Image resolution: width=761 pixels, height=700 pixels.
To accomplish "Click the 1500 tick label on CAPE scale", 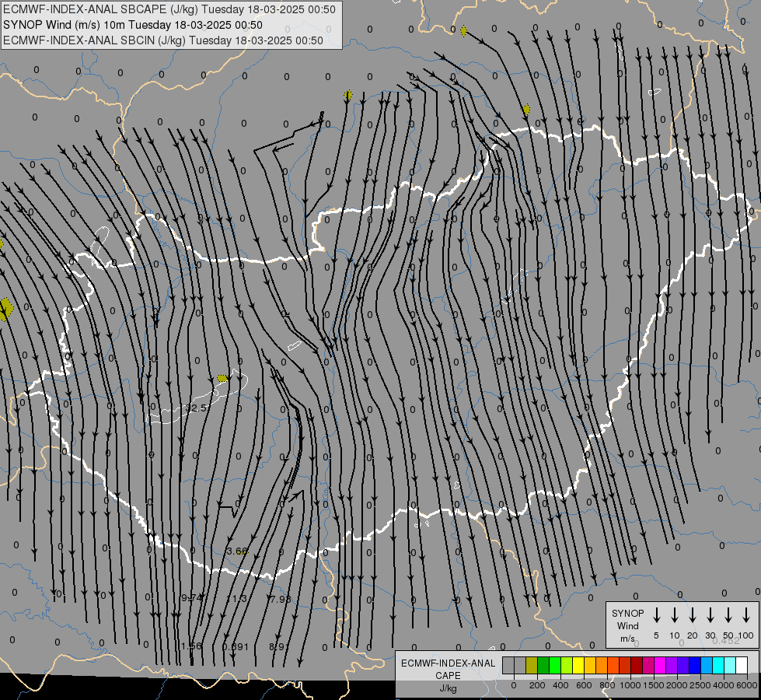I will [654, 685].
